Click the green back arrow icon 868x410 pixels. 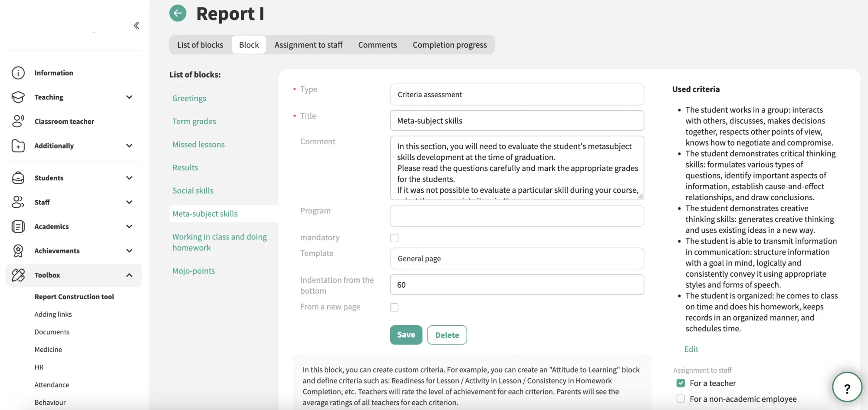point(178,13)
